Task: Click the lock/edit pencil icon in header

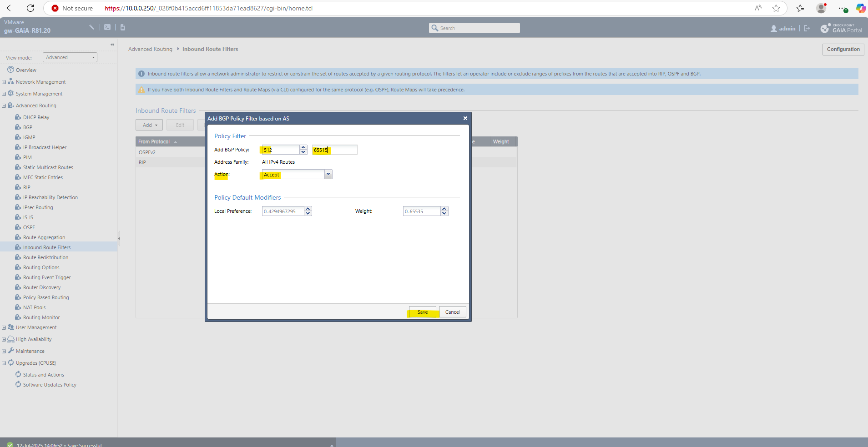Action: [92, 27]
